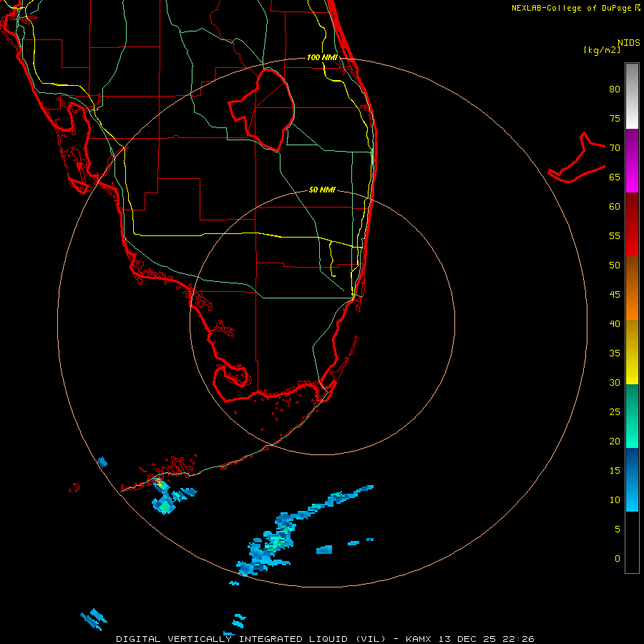
Task: Click the yellow segment of color bar
Action: coord(632,352)
